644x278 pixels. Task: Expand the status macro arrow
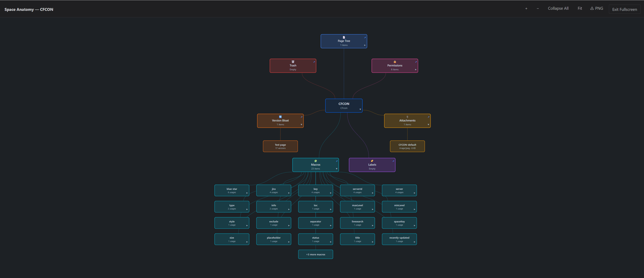point(331,242)
